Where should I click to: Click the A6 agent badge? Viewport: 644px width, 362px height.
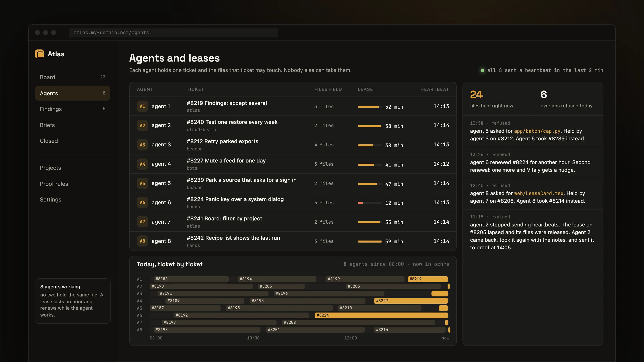tap(142, 202)
